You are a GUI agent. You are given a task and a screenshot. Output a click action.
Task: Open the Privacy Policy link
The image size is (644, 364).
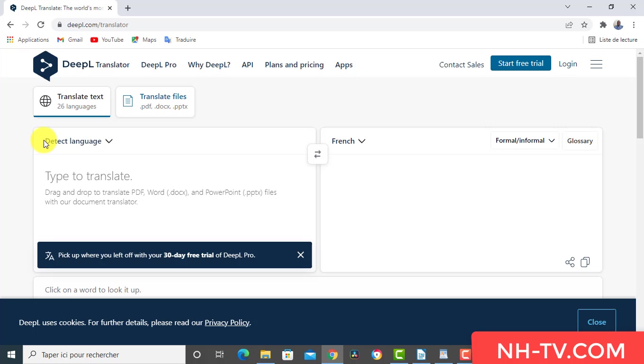(x=227, y=323)
